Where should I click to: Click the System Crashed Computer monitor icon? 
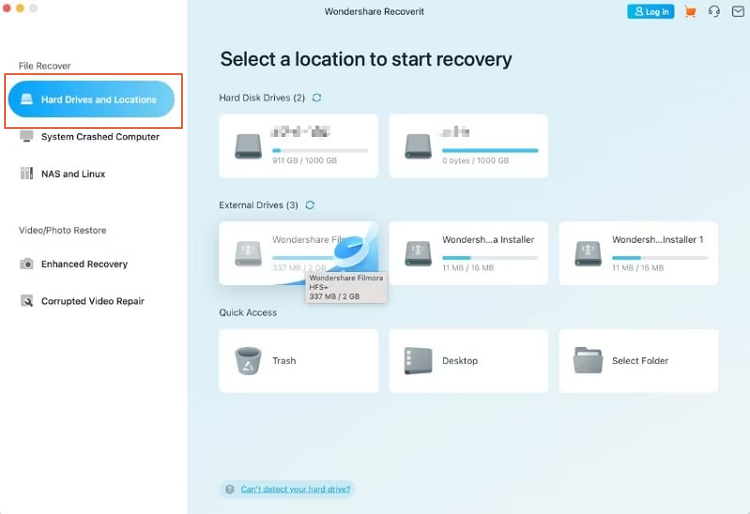pyautogui.click(x=27, y=136)
